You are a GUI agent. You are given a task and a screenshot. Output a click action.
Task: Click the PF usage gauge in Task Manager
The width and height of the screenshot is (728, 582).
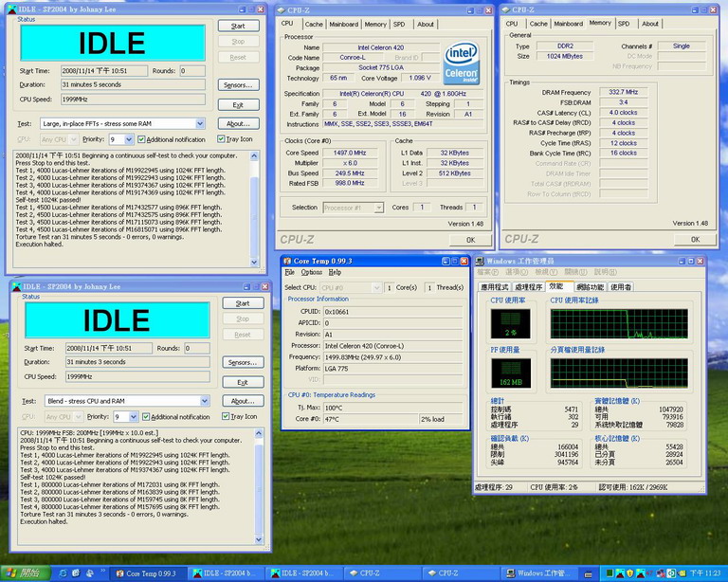tap(511, 373)
